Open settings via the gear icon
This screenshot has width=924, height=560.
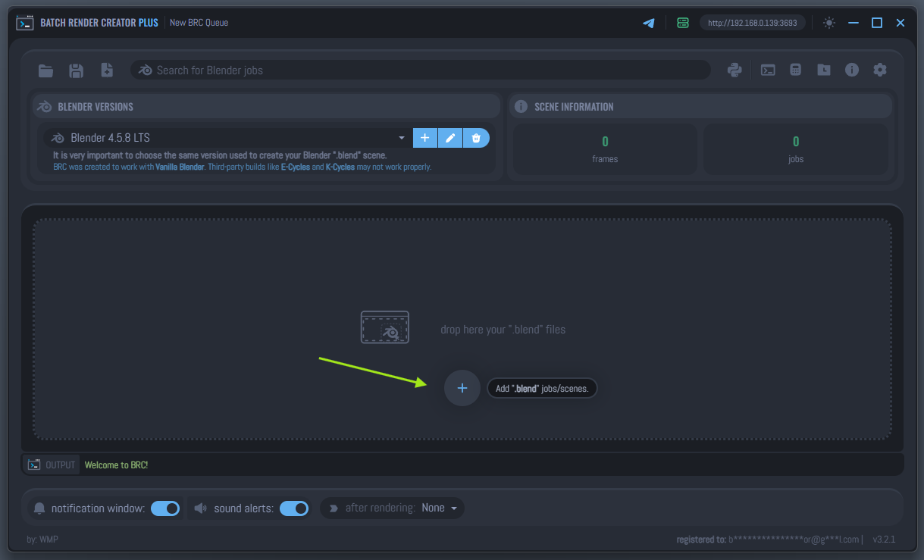[x=880, y=70]
